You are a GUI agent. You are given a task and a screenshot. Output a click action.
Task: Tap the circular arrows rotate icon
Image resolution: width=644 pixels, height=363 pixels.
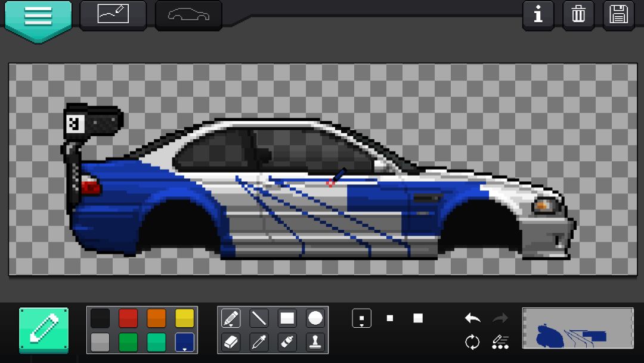pyautogui.click(x=472, y=342)
